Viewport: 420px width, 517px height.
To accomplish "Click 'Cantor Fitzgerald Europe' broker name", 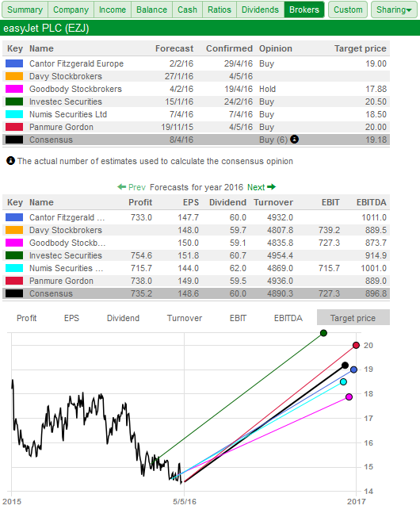I will (76, 63).
